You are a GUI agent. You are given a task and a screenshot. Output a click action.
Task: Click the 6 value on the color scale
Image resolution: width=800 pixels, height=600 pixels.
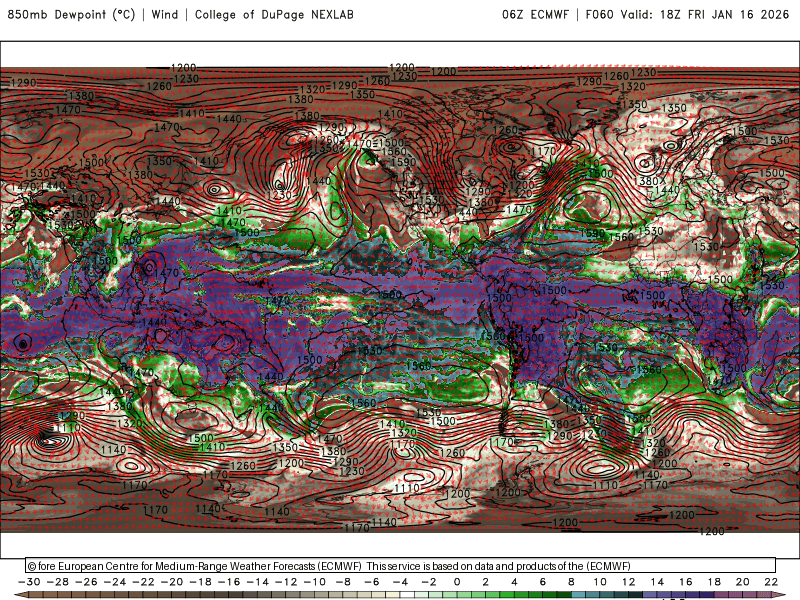point(543,582)
